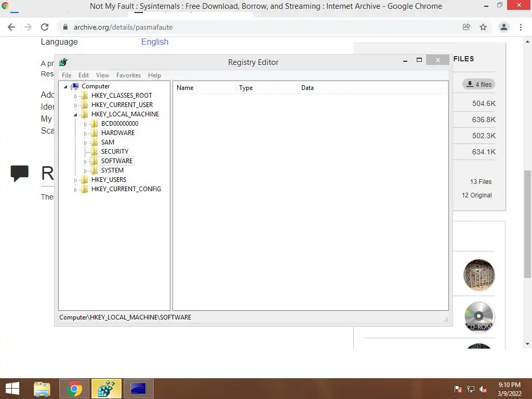Open the Edit menu in Registry Editor
The height and width of the screenshot is (399, 532).
pos(84,75)
